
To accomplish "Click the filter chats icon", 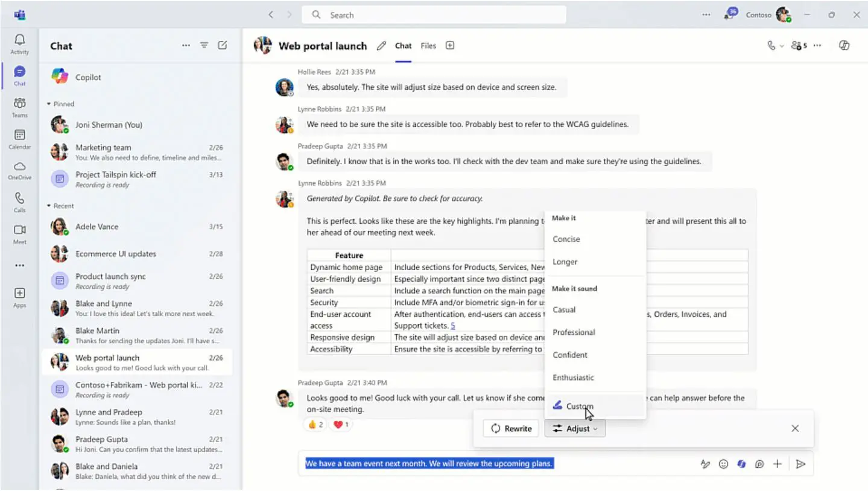I will (204, 45).
